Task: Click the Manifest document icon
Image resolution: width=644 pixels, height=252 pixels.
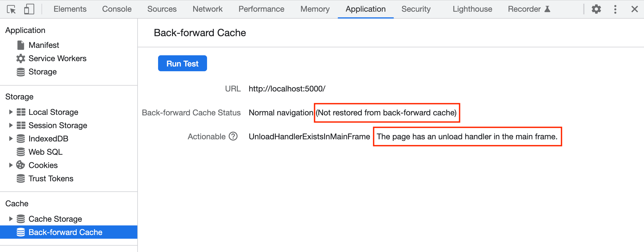Action: [20, 45]
